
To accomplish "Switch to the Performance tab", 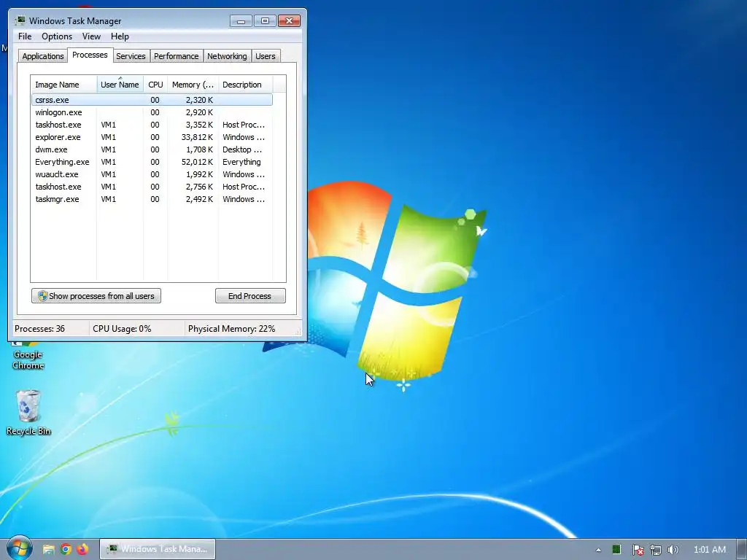I will (177, 56).
